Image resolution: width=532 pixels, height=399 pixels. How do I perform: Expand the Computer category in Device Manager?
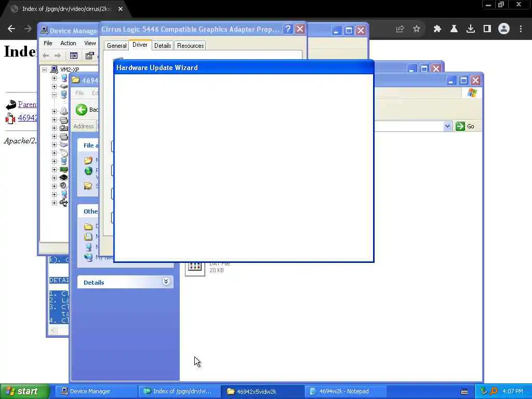tap(54, 78)
